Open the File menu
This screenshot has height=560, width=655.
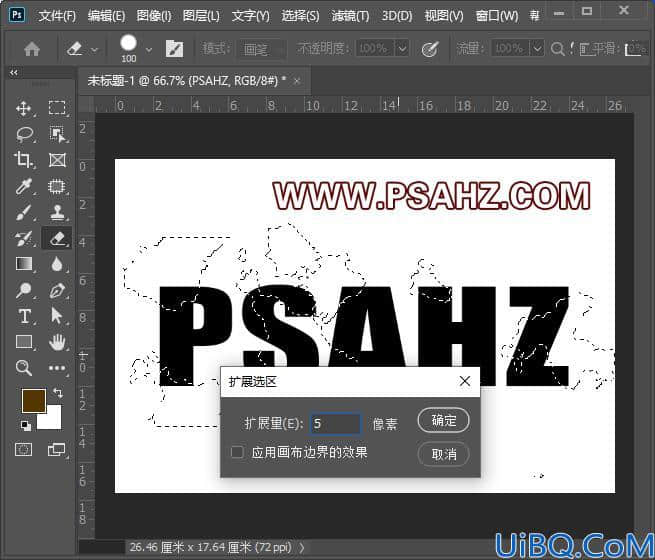click(57, 16)
